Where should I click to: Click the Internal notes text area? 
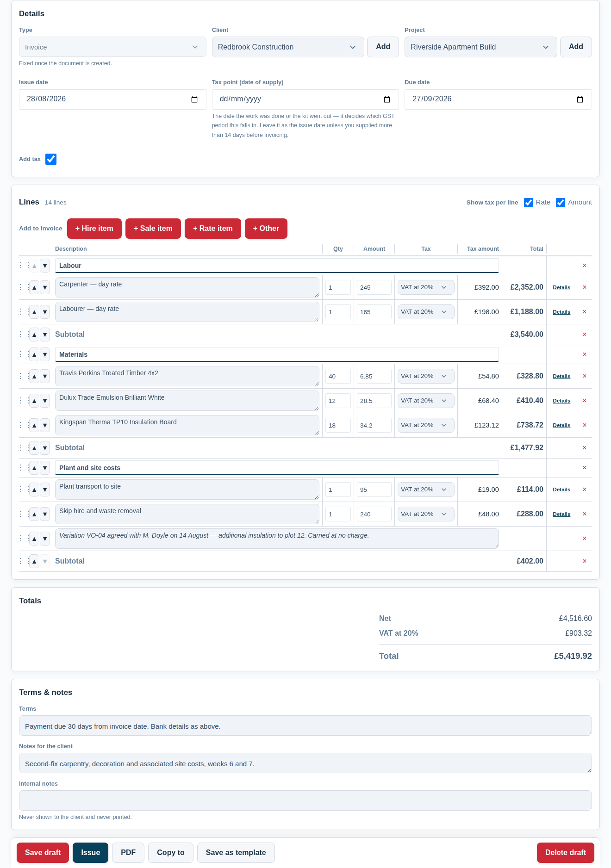click(305, 800)
